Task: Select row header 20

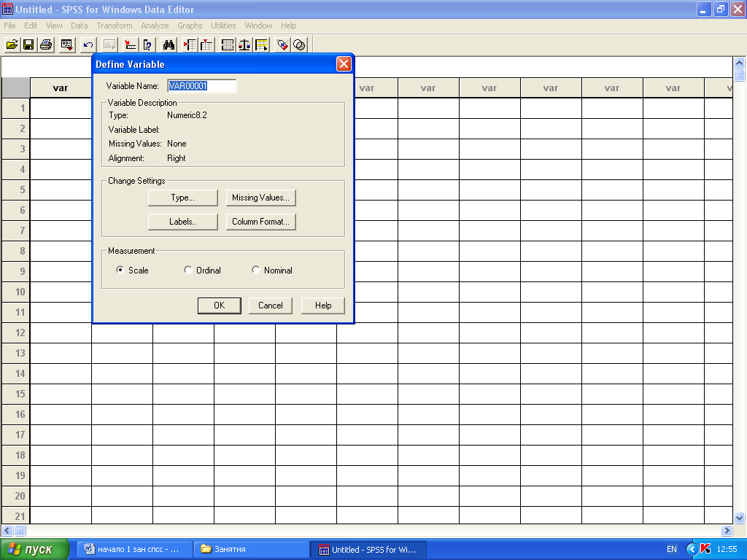Action: pyautogui.click(x=16, y=496)
